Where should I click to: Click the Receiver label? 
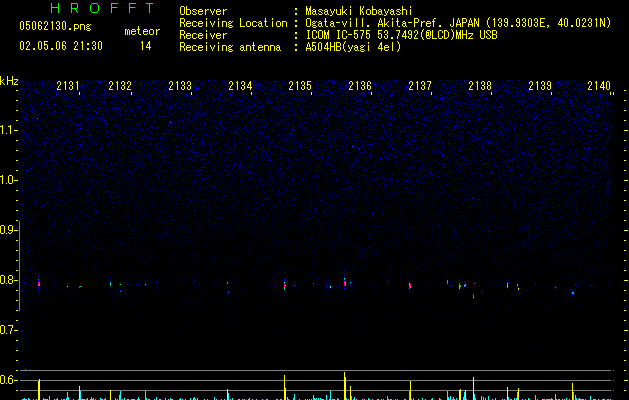pyautogui.click(x=203, y=35)
